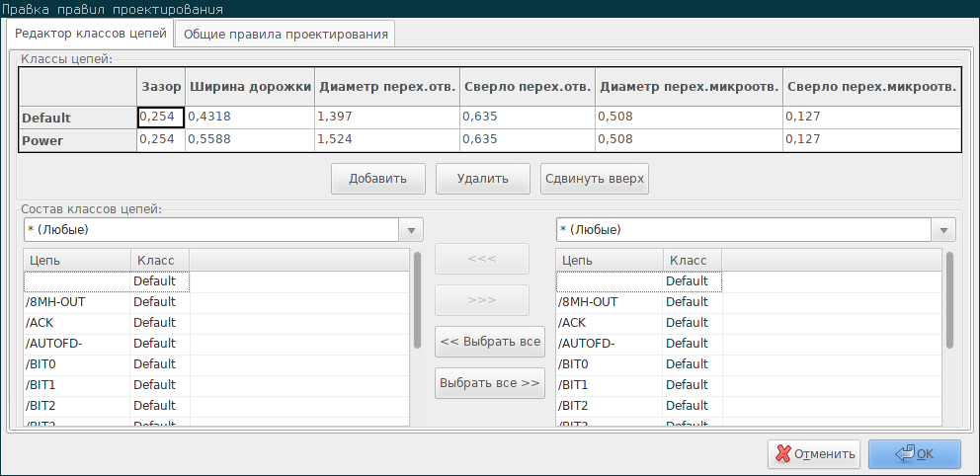This screenshot has width=980, height=476.
Task: Select the Default clearance cell 0,254
Action: (x=161, y=118)
